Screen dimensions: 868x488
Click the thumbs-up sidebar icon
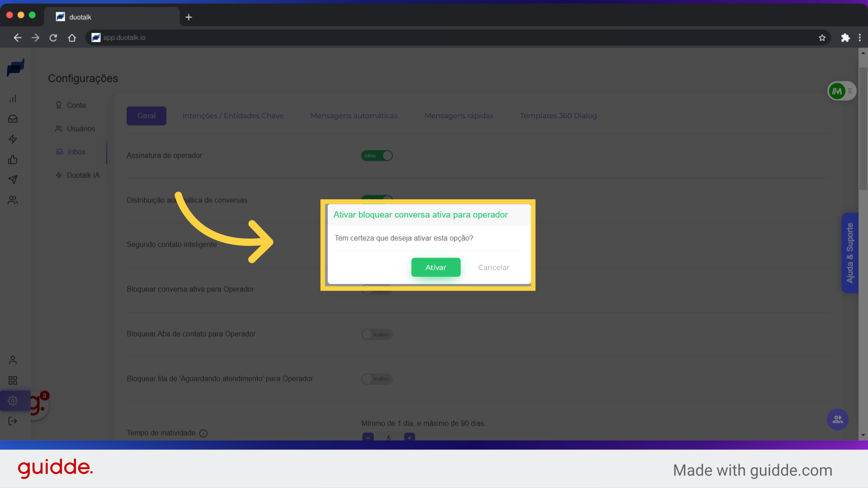coord(13,160)
